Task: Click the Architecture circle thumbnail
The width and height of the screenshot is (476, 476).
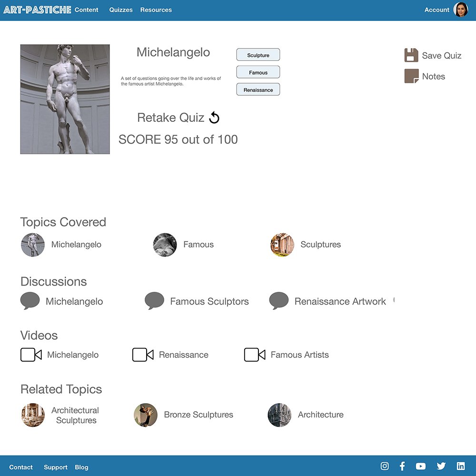Action: (279, 415)
